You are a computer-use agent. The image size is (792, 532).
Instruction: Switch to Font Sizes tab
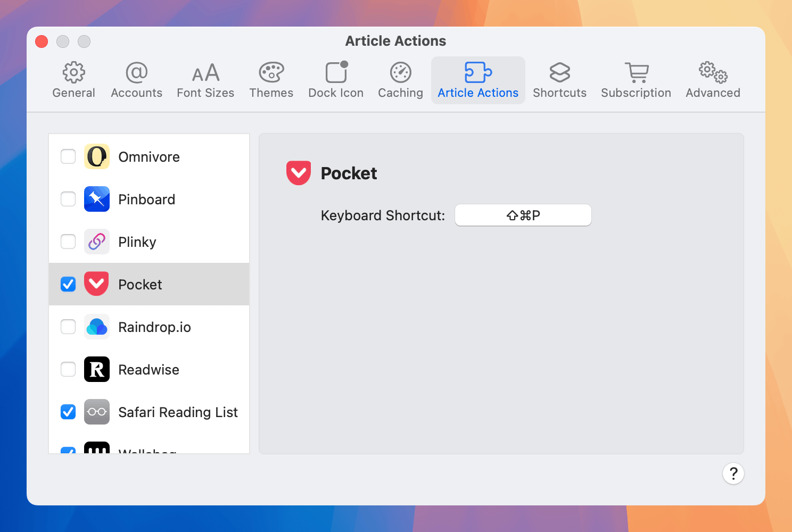pos(205,80)
